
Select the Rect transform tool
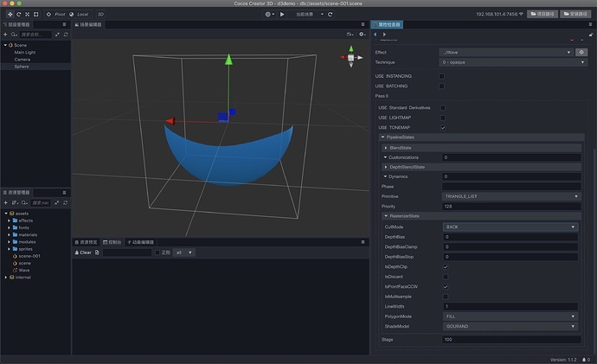38,15
